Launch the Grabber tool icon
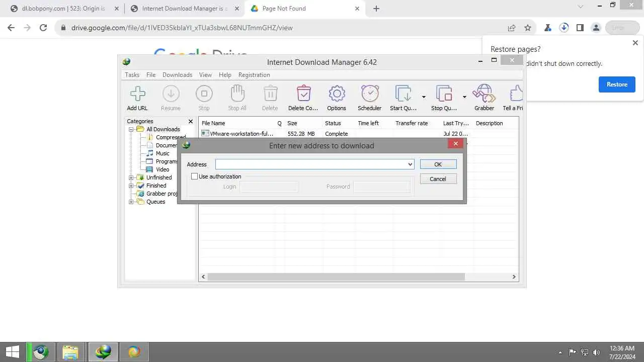 tap(484, 94)
